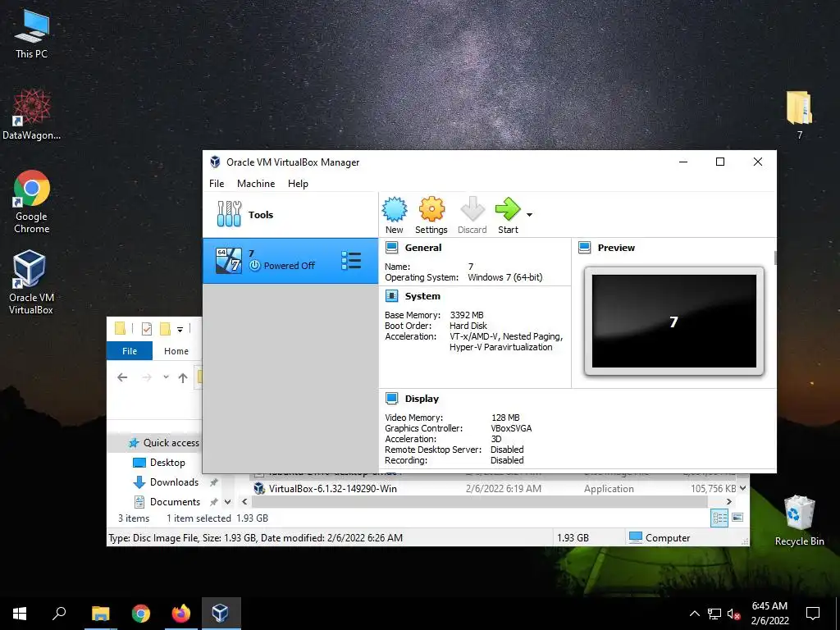
Task: Open the VM 7 list menu icon
Action: coord(351,260)
